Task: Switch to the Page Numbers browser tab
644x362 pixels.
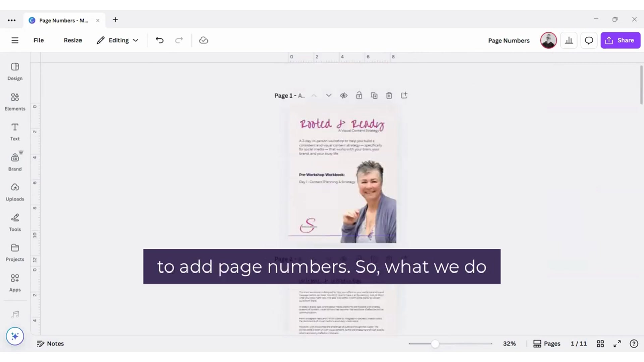Action: tap(64, 20)
